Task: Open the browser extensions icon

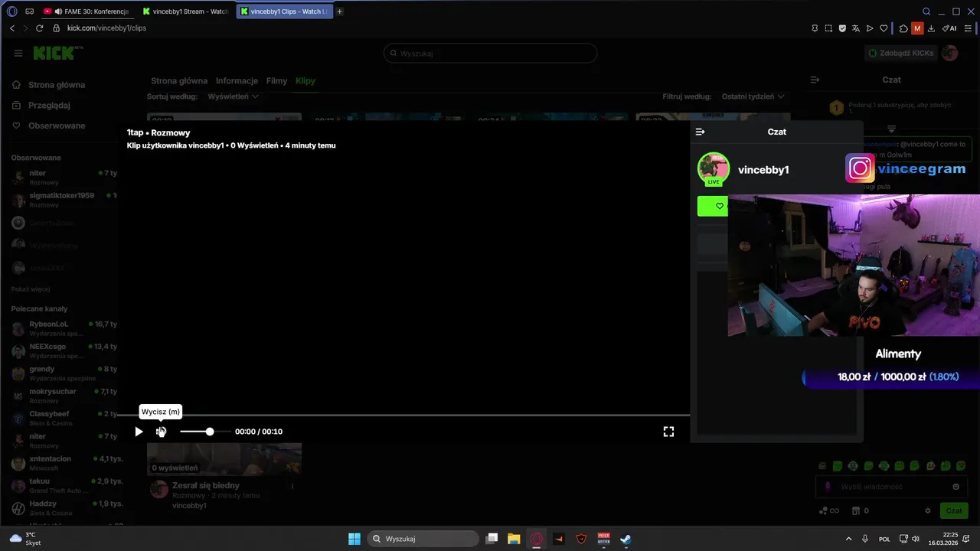Action: [x=903, y=28]
